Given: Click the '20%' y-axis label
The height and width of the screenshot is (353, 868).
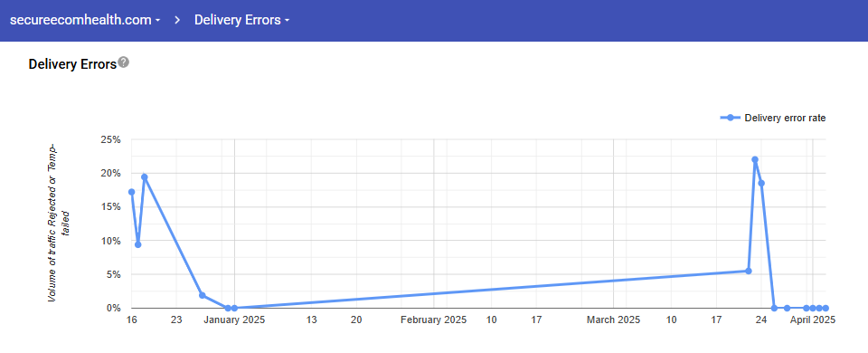Looking at the screenshot, I should click(110, 174).
